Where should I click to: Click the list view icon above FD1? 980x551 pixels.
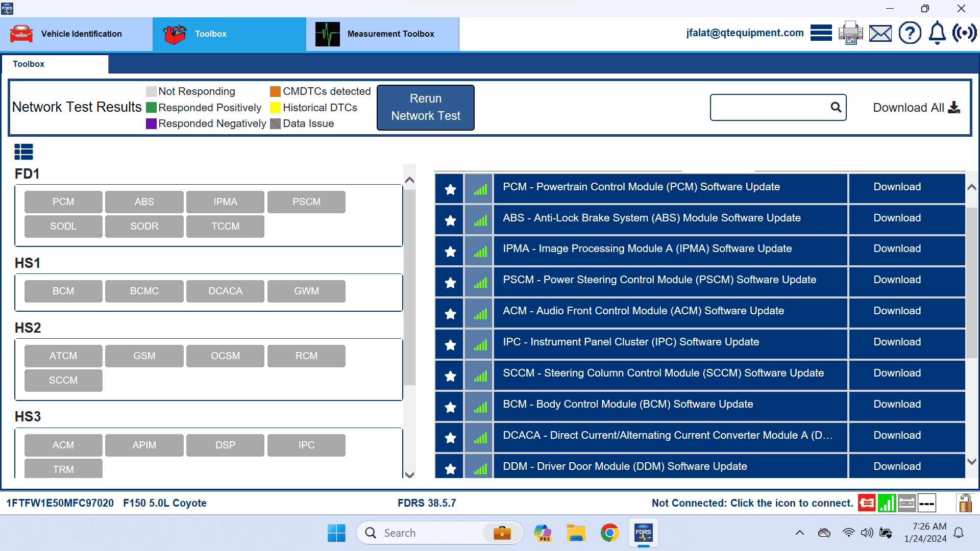(23, 152)
